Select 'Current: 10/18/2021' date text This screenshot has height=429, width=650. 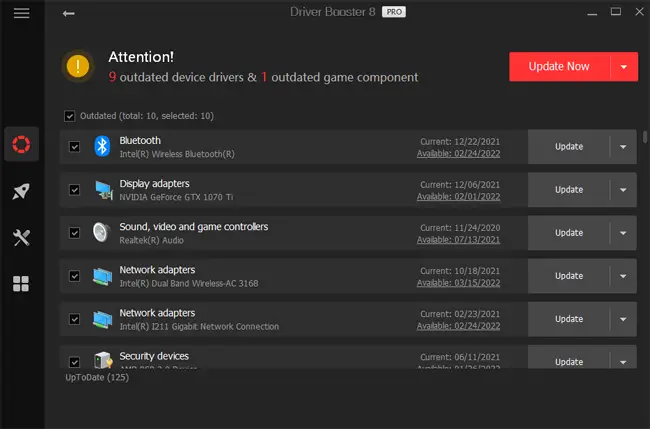click(x=460, y=271)
